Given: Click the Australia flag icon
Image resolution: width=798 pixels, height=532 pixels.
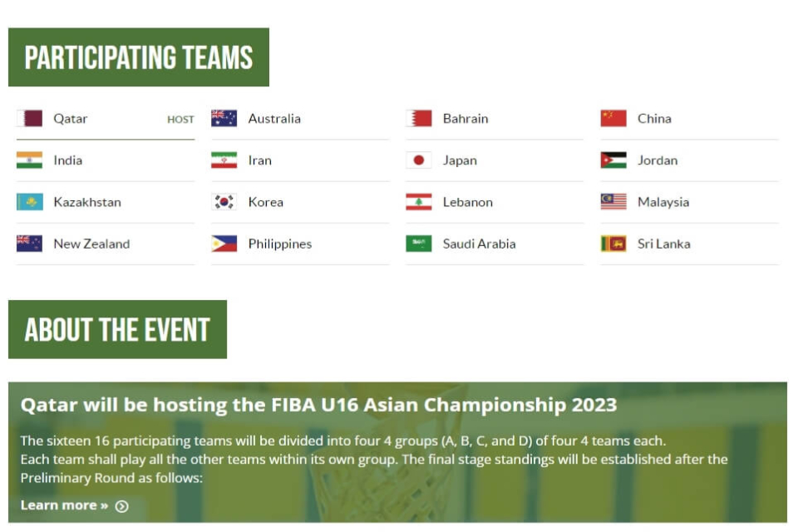Looking at the screenshot, I should tap(224, 118).
